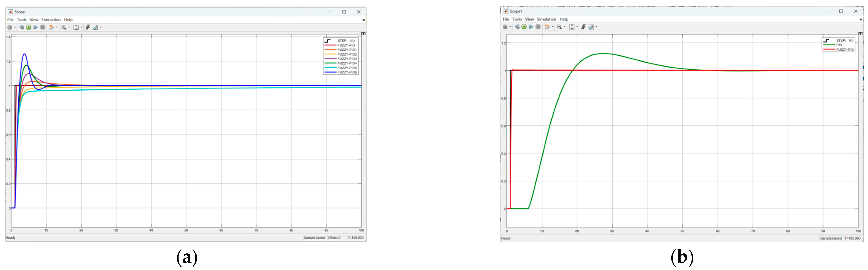Select Zoom magnifier tool in Scope1 toolbar
Screen dimensions: 868x270
click(560, 27)
